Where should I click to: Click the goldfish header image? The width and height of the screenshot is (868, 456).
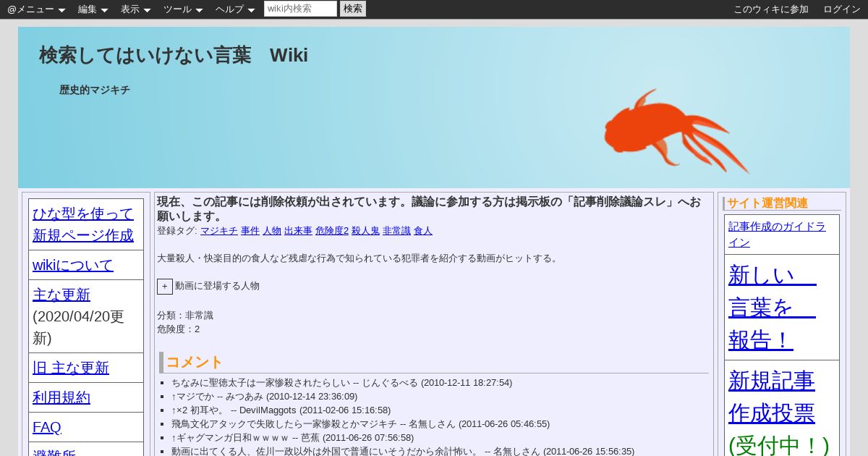[x=676, y=131]
